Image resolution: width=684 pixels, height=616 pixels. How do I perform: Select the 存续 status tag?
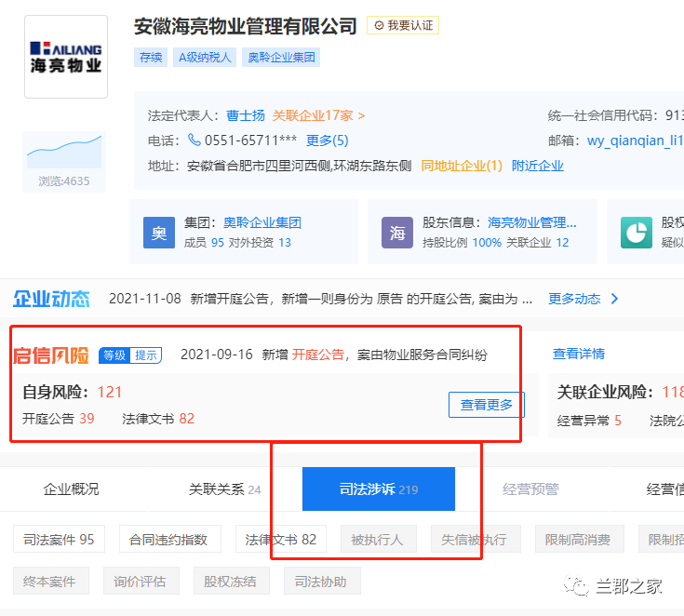(x=151, y=57)
